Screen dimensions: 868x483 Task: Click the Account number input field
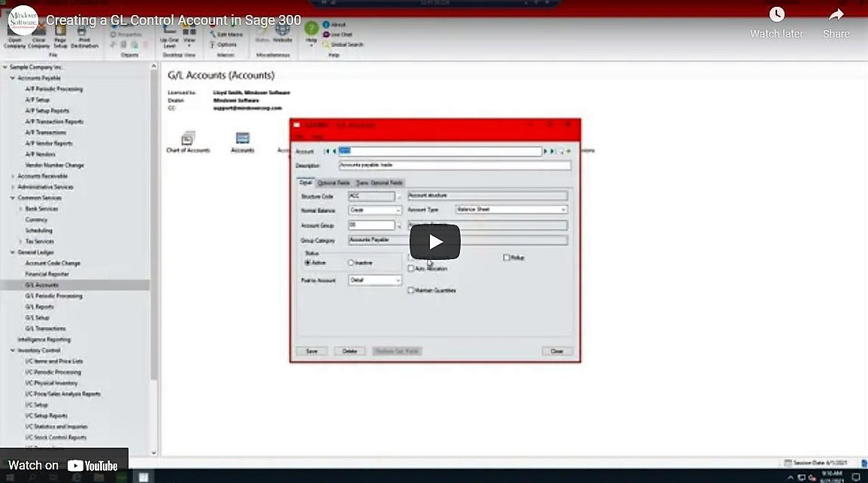(440, 151)
